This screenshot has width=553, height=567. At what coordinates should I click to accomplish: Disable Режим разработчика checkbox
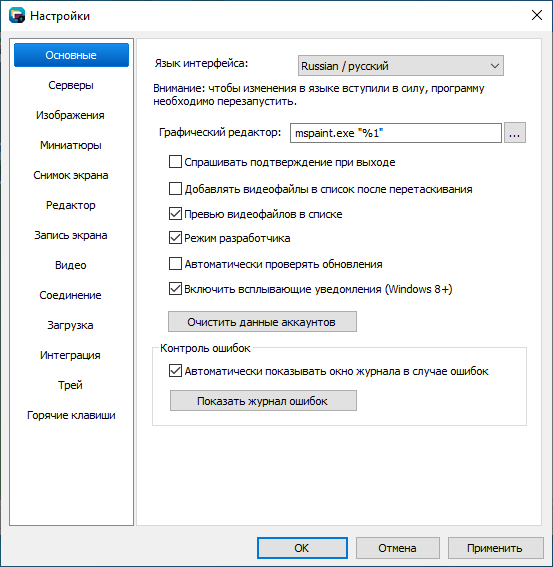click(x=175, y=238)
